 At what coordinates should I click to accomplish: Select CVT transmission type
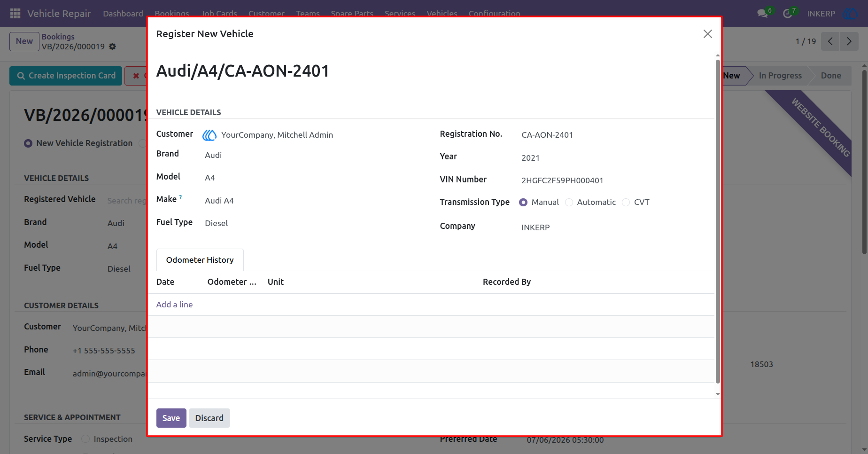626,203
